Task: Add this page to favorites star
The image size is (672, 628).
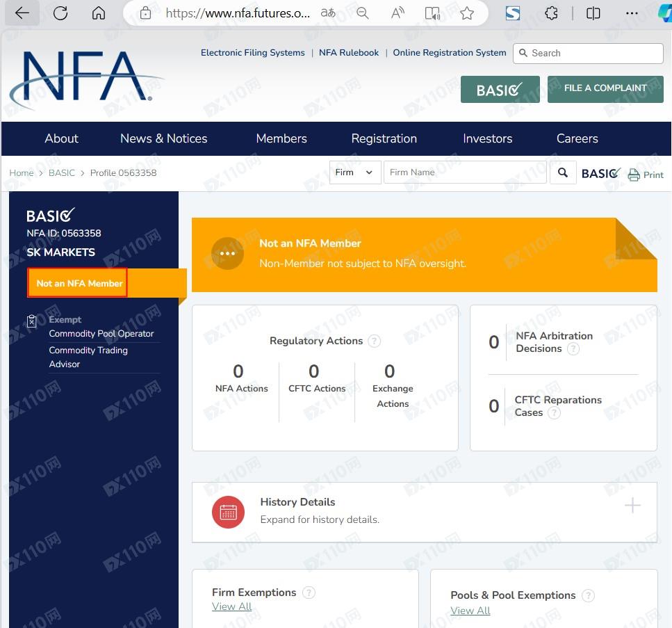Action: point(467,13)
